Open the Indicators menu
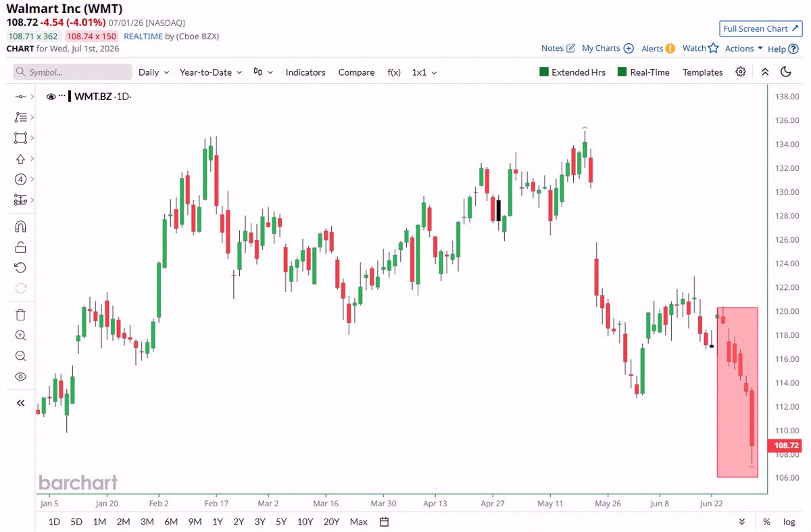 coord(305,72)
